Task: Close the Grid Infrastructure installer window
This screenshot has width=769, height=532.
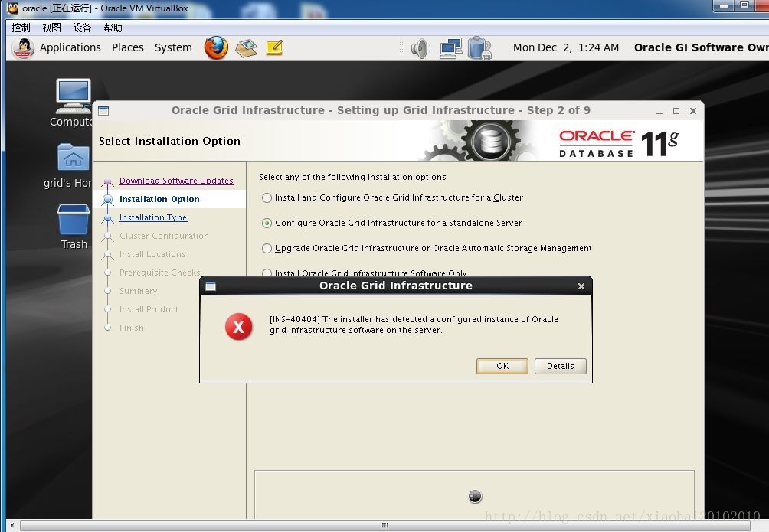Action: (693, 111)
